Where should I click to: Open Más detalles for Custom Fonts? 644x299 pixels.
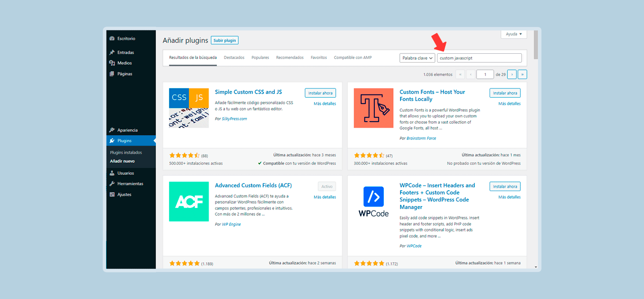pyautogui.click(x=510, y=104)
